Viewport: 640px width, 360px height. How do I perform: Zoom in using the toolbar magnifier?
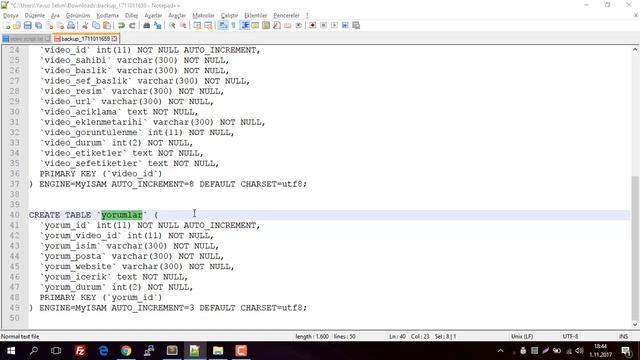tap(172, 25)
